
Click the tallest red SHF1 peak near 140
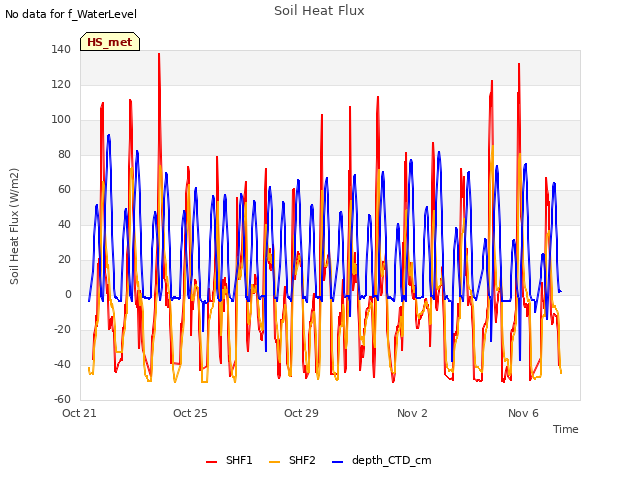[x=159, y=54]
